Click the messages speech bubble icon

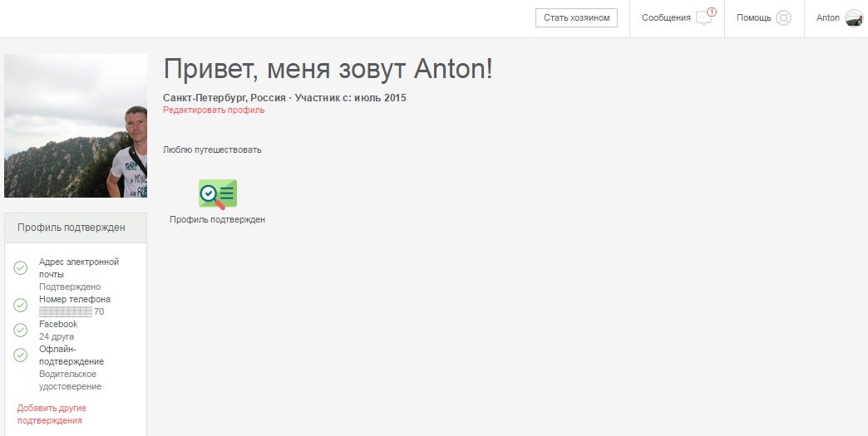[703, 18]
